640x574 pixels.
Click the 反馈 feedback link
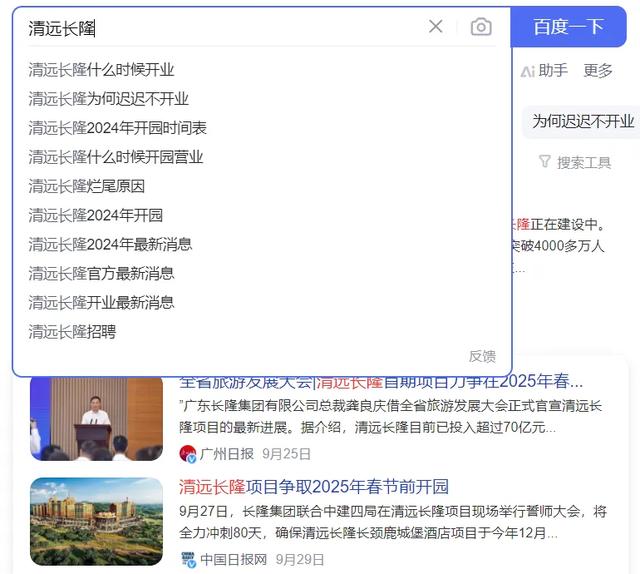(482, 356)
